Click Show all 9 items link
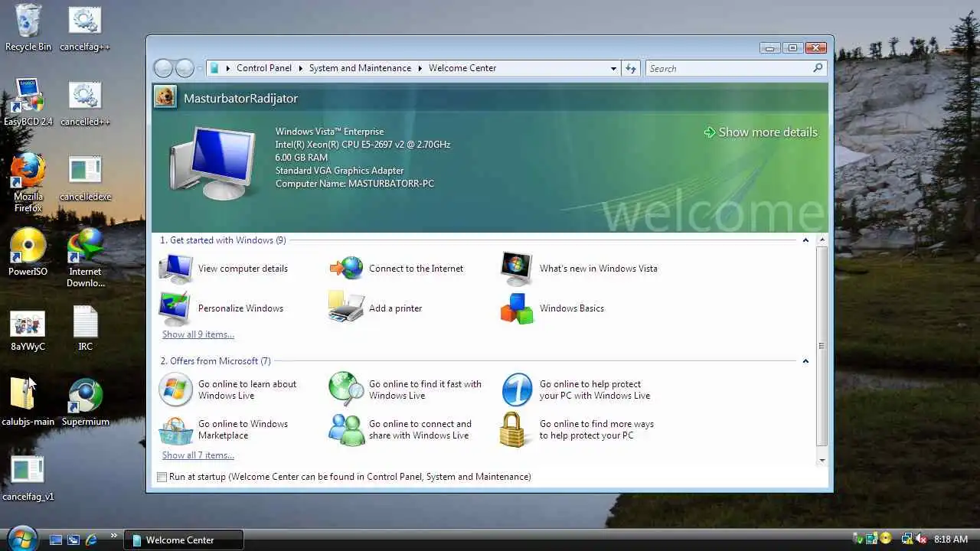980x551 pixels. pos(198,334)
